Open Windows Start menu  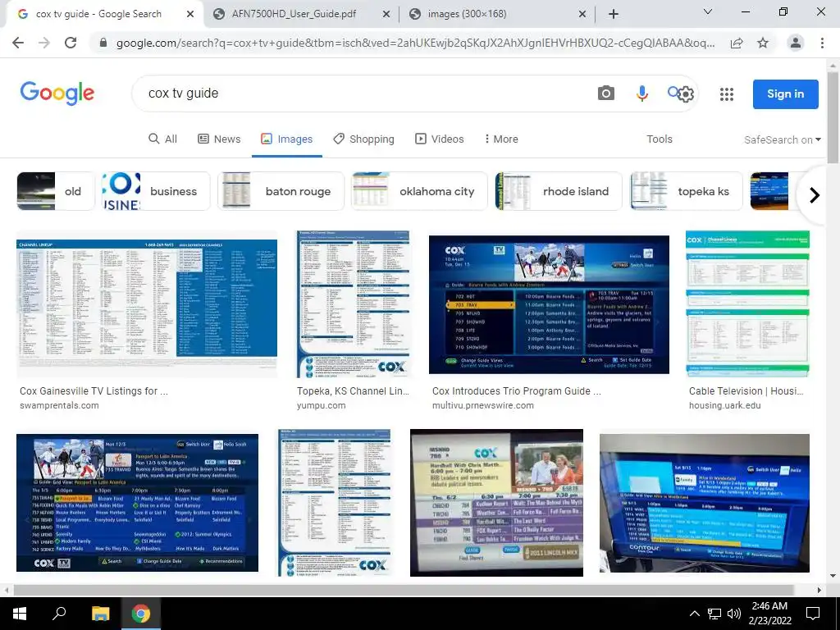20,614
